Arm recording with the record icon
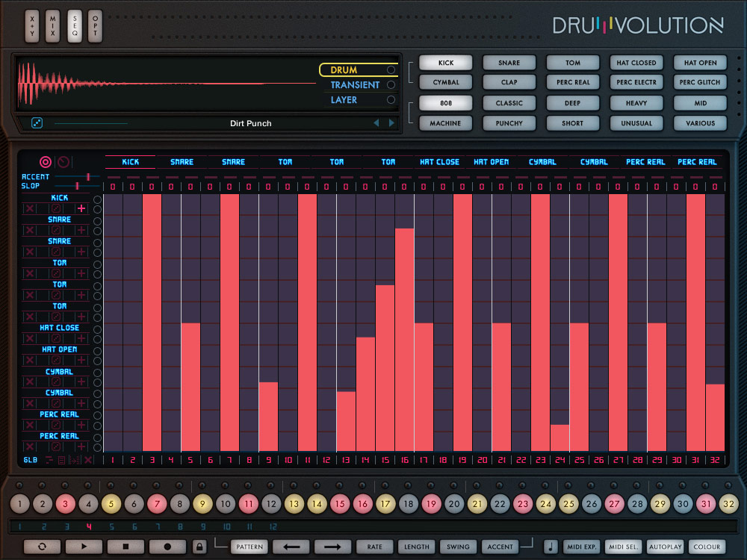 [x=167, y=547]
